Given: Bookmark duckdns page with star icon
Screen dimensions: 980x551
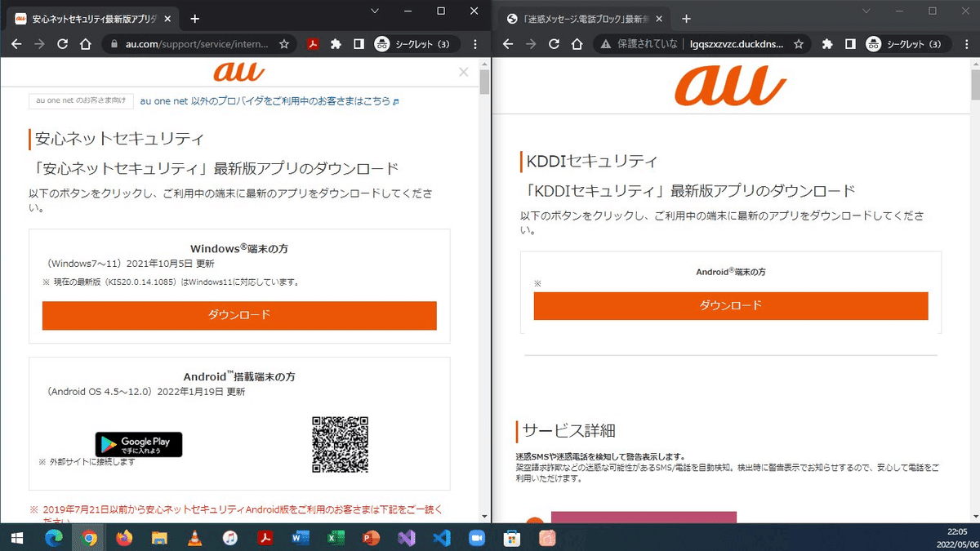Looking at the screenshot, I should click(x=799, y=44).
